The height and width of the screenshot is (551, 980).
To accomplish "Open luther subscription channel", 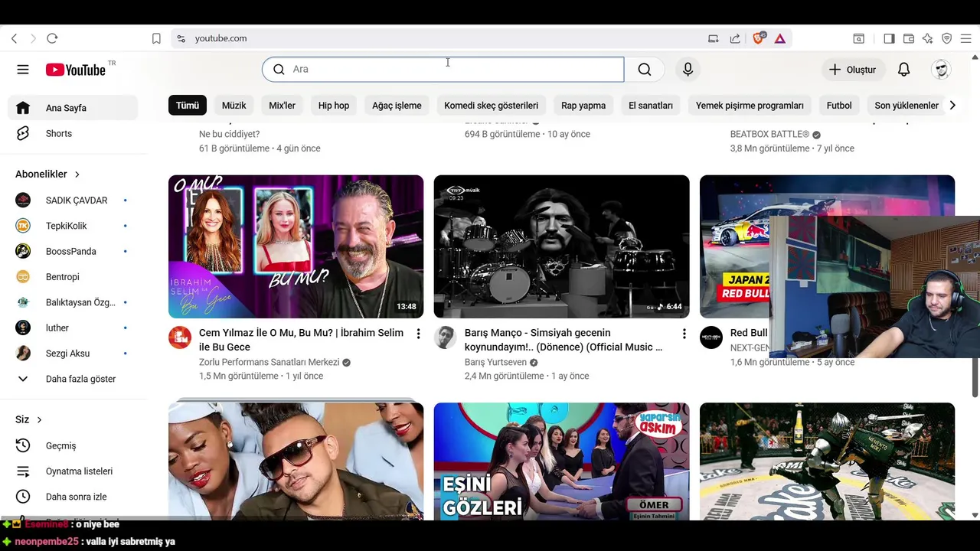I will coord(73,328).
